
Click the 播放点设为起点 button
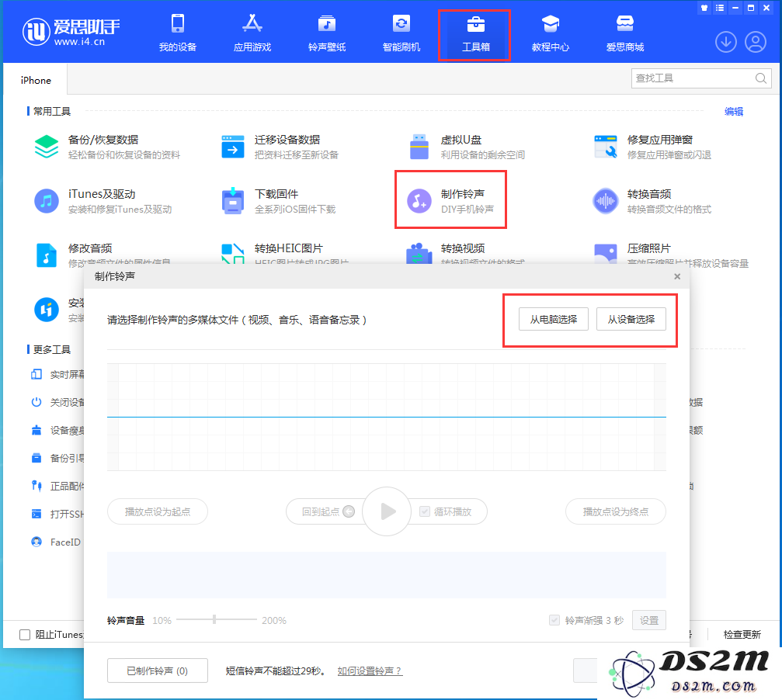pos(157,511)
